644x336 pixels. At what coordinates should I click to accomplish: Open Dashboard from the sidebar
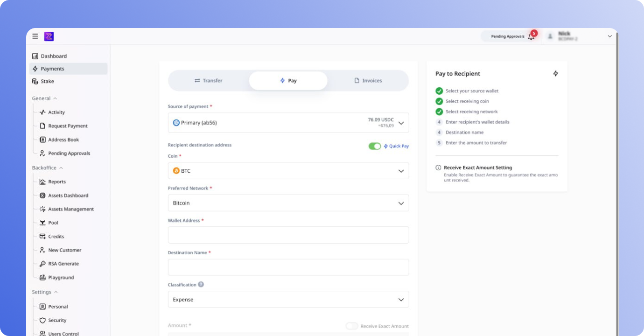(53, 56)
